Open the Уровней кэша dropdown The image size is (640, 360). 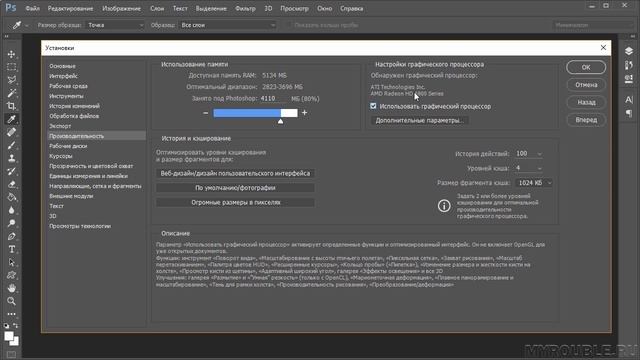[x=529, y=168]
